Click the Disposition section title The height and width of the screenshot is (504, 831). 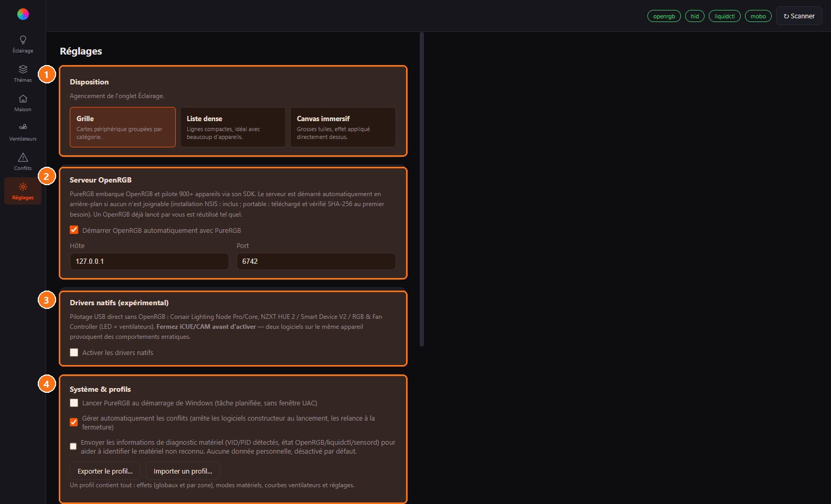click(x=89, y=82)
